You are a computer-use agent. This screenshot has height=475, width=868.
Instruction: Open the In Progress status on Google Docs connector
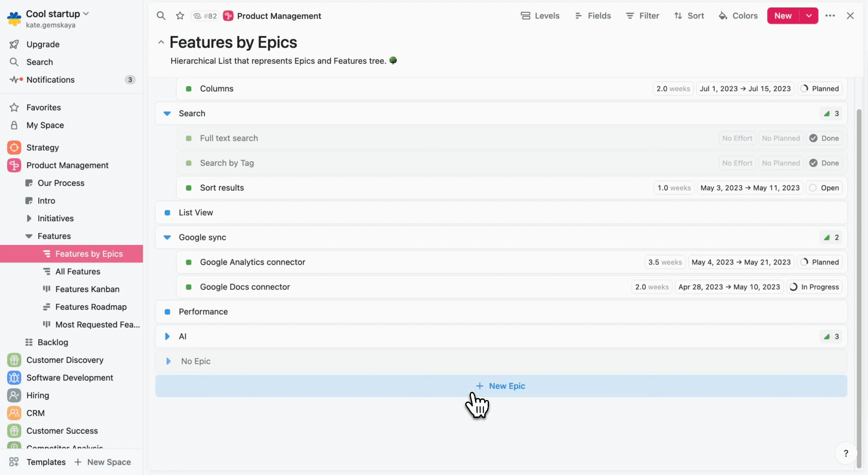click(814, 287)
